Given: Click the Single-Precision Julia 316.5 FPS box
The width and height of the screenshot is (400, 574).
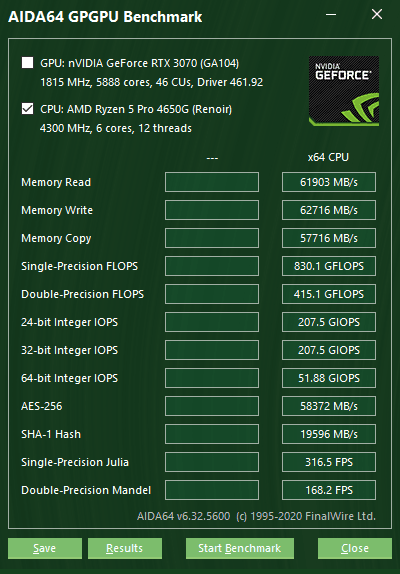Looking at the screenshot, I should coord(329,462).
